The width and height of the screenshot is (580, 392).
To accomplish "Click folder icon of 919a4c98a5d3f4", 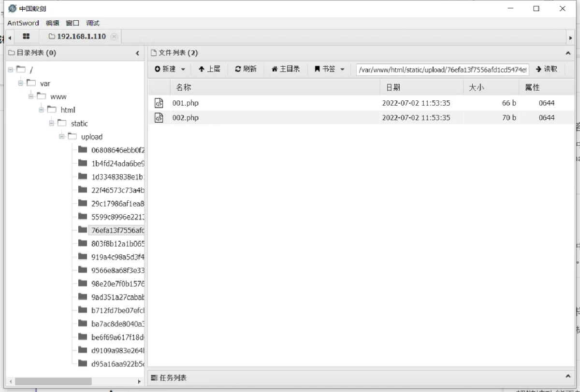I will pyautogui.click(x=83, y=256).
